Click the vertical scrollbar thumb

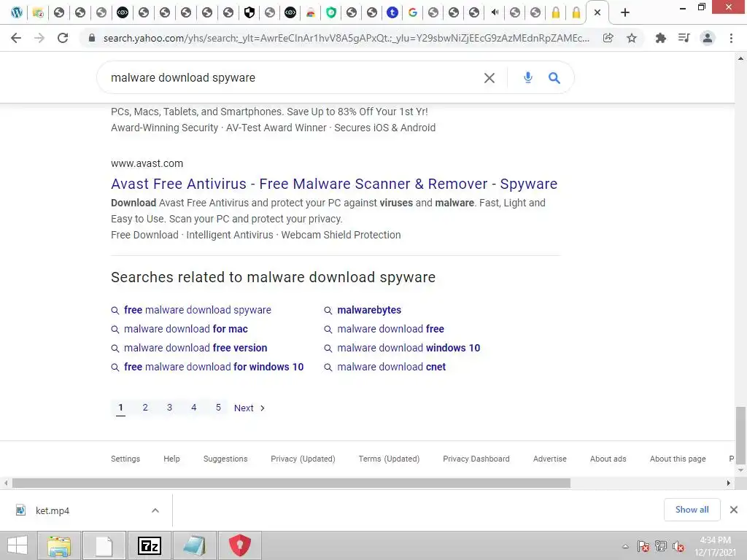(740, 435)
